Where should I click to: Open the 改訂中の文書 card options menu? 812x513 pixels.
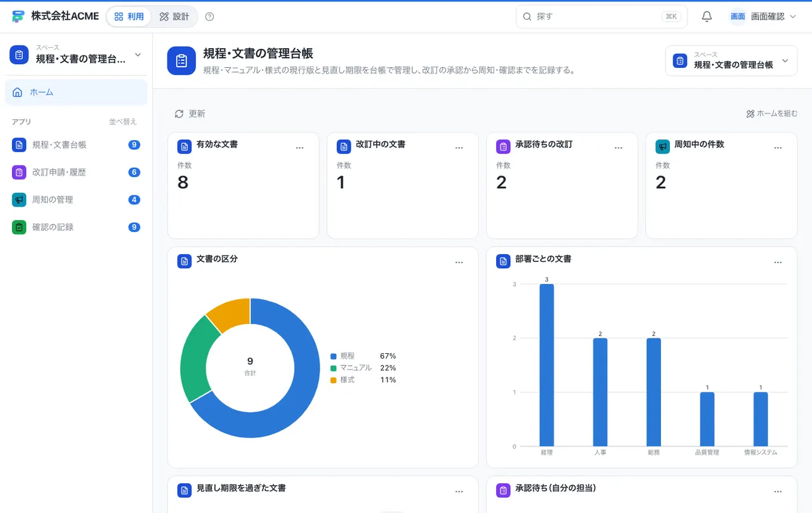point(459,148)
